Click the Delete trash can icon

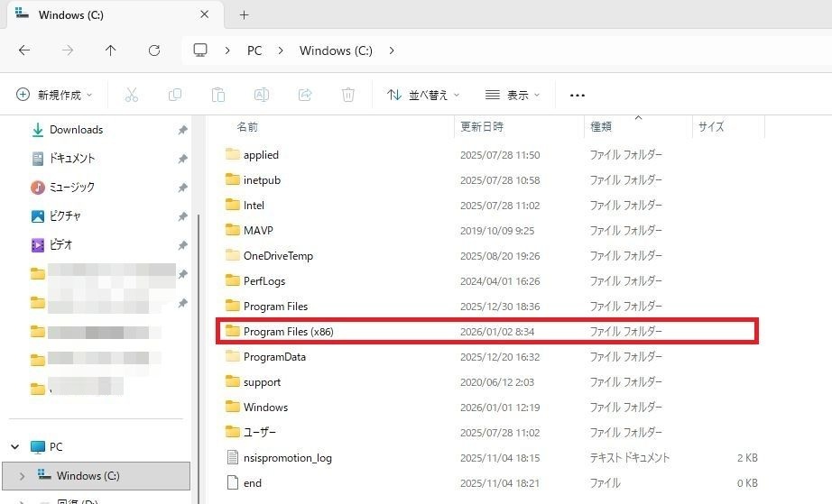pos(348,95)
